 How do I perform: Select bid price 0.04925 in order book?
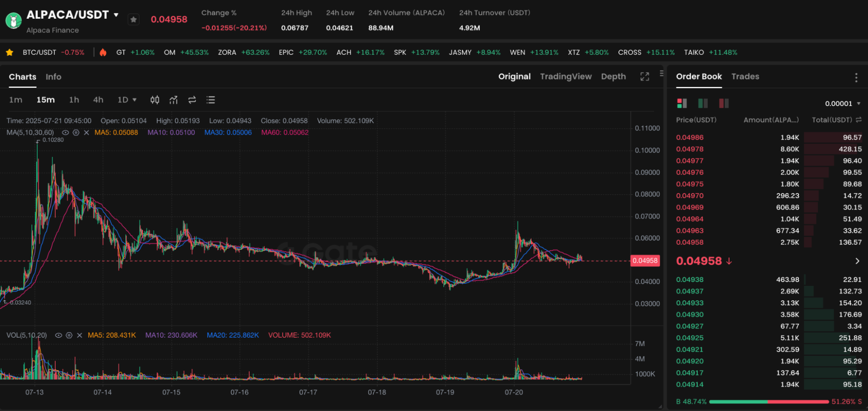690,338
